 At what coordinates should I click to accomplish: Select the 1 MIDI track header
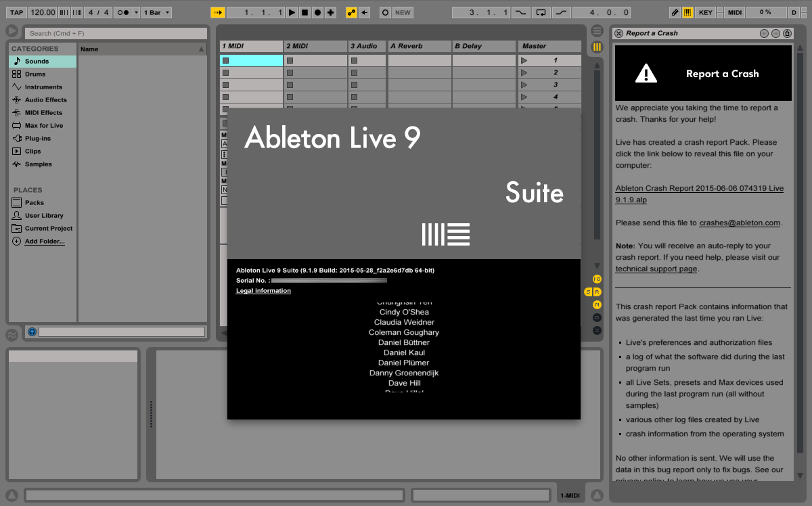click(251, 46)
